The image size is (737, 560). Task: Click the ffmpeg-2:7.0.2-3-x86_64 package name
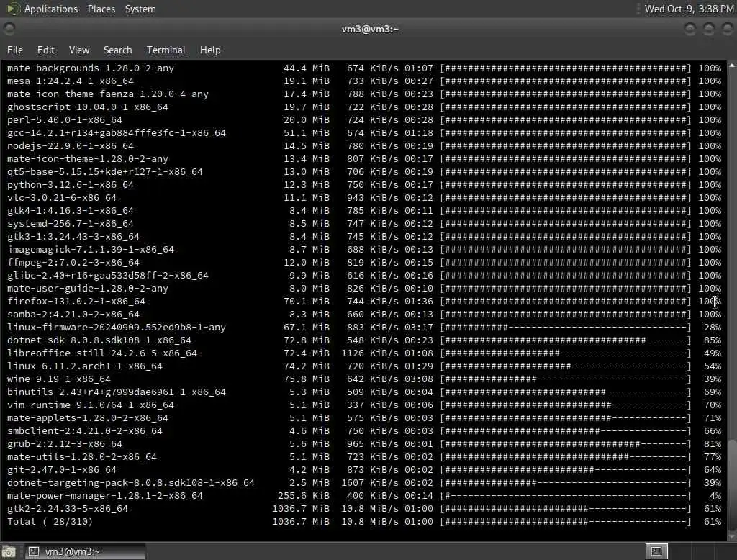tap(73, 263)
